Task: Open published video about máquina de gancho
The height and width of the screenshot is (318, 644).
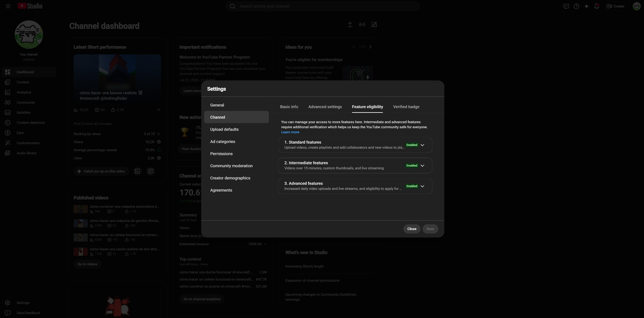Action: click(x=117, y=223)
